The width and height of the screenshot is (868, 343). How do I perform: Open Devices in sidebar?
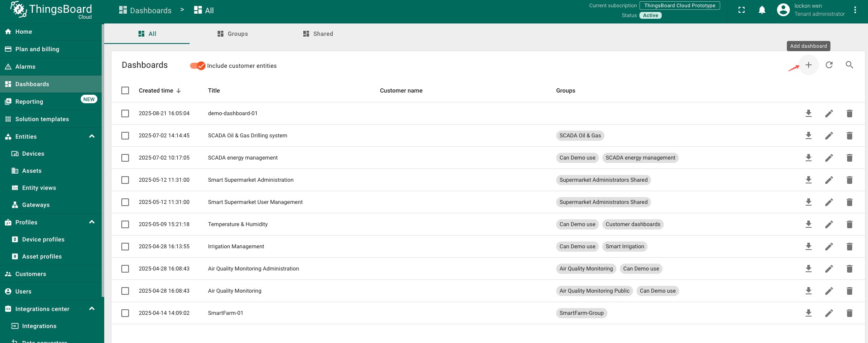click(x=51, y=154)
